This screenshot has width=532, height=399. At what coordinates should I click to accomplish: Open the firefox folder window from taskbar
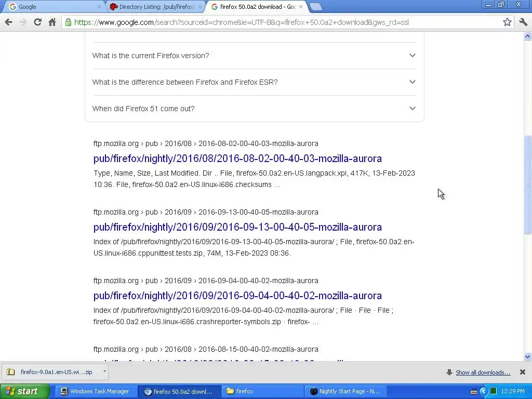tap(262, 391)
